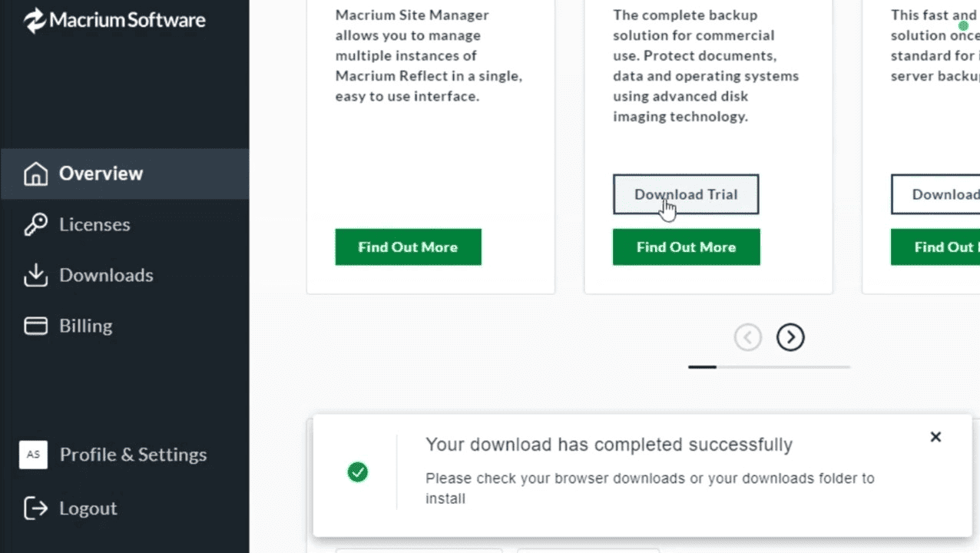Image resolution: width=980 pixels, height=553 pixels.
Task: Click the AS profile avatar
Action: pos(33,455)
